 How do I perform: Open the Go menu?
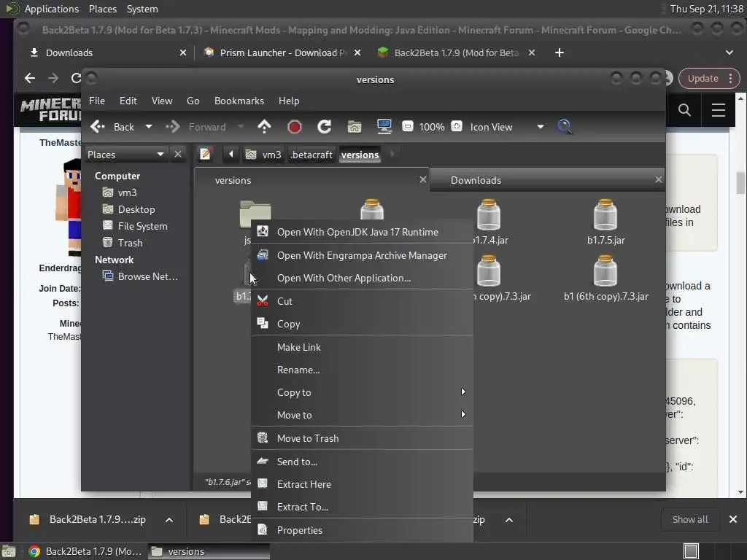tap(193, 101)
